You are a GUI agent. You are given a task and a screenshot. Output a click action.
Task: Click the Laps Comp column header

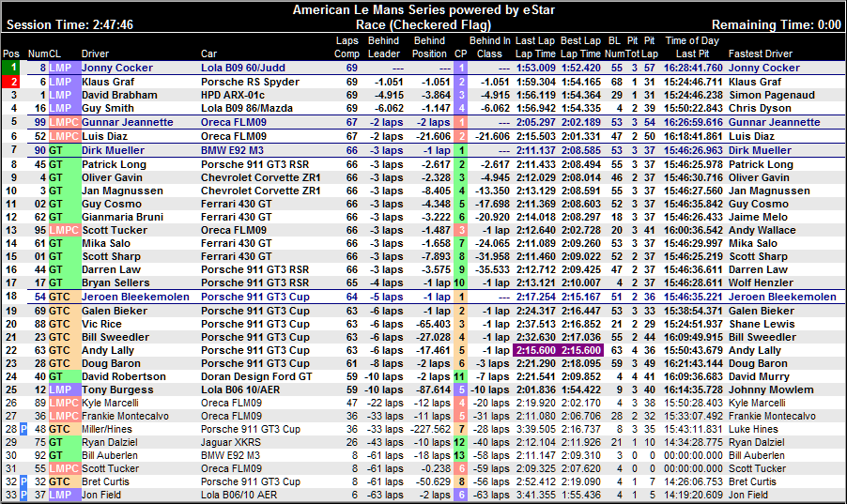click(346, 47)
